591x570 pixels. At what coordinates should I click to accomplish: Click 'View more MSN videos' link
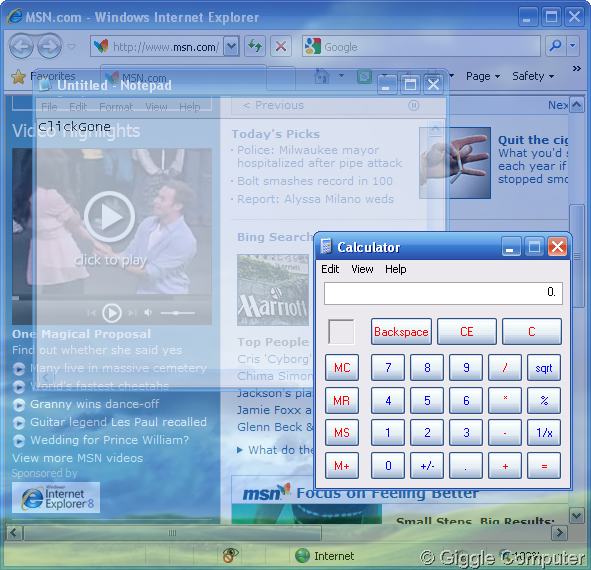click(x=77, y=458)
